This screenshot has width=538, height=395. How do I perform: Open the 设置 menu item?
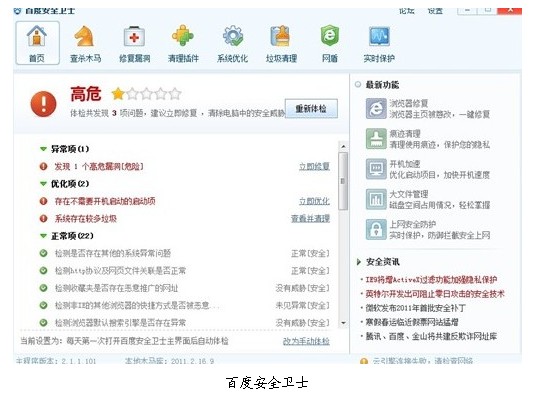pos(435,11)
